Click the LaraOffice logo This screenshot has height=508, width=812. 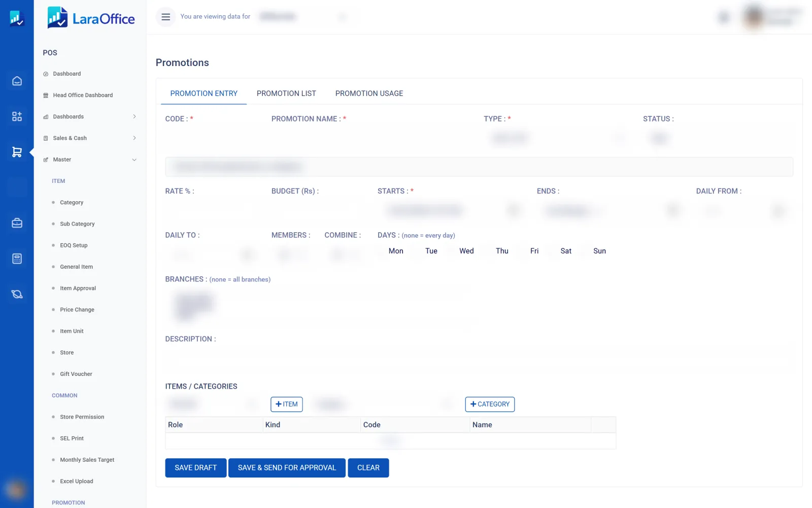click(x=91, y=18)
